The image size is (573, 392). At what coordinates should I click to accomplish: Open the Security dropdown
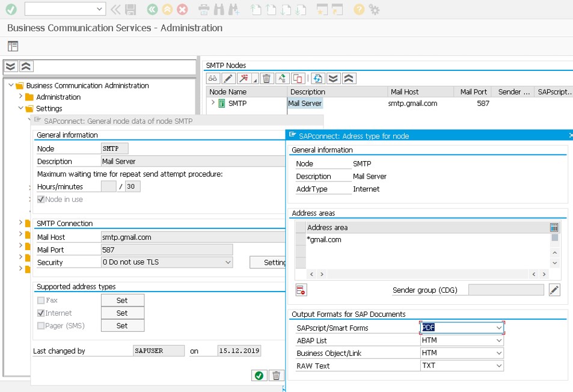click(228, 262)
